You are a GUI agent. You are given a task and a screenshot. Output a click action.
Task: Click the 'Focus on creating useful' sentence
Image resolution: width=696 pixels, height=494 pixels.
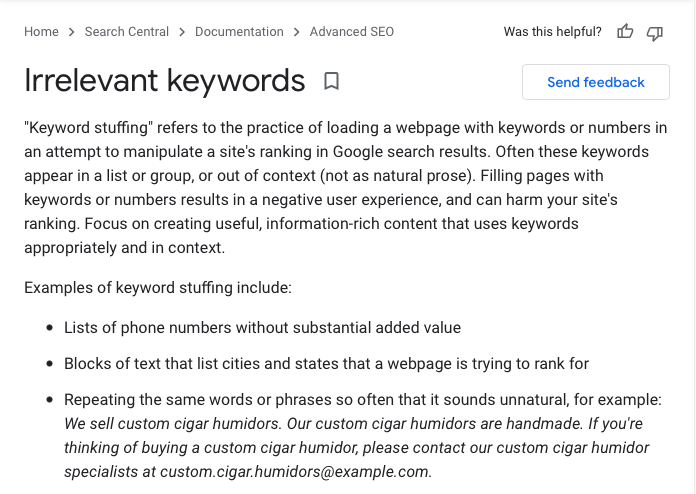(x=301, y=235)
